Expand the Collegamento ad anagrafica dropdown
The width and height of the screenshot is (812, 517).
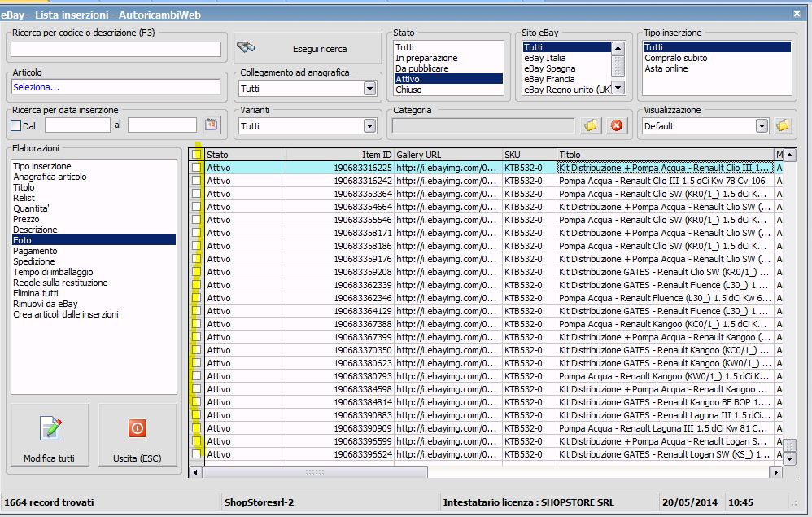coord(369,89)
